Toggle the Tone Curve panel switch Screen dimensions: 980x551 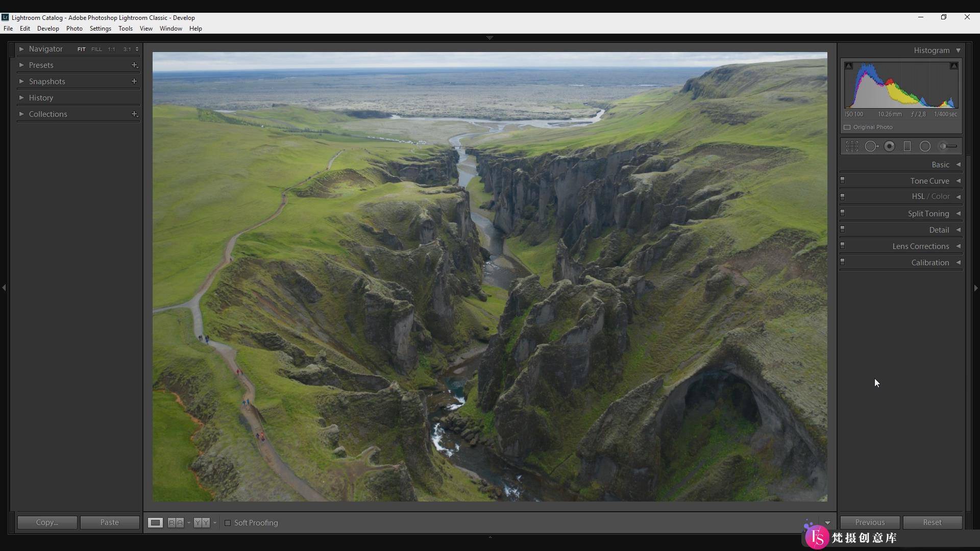(843, 180)
